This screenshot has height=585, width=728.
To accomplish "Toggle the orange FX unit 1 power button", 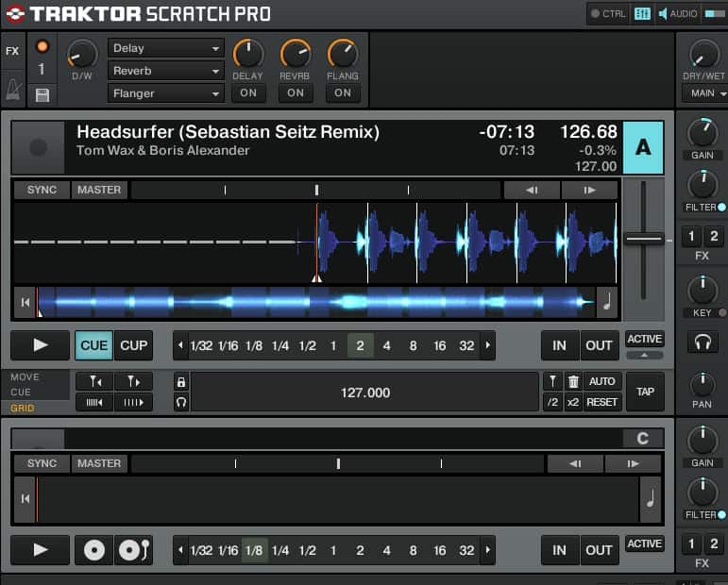I will point(42,46).
